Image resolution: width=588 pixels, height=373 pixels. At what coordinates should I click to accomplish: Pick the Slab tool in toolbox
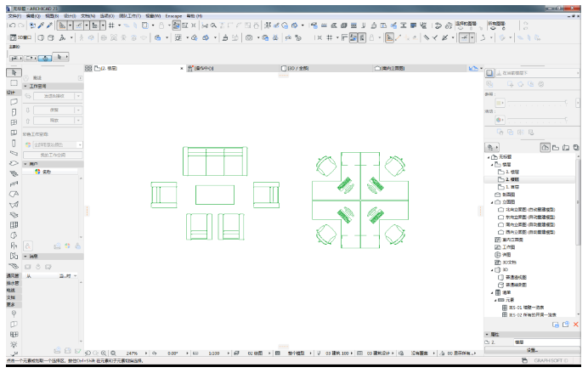(14, 163)
